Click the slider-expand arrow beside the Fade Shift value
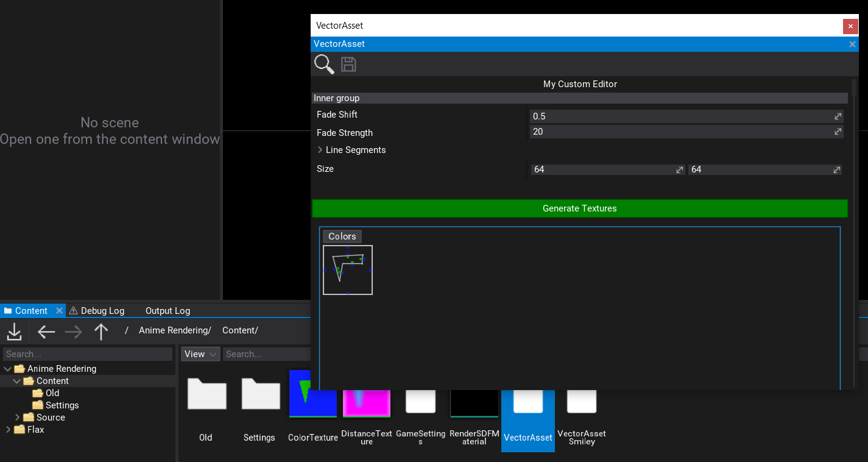Image resolution: width=868 pixels, height=462 pixels. [838, 116]
